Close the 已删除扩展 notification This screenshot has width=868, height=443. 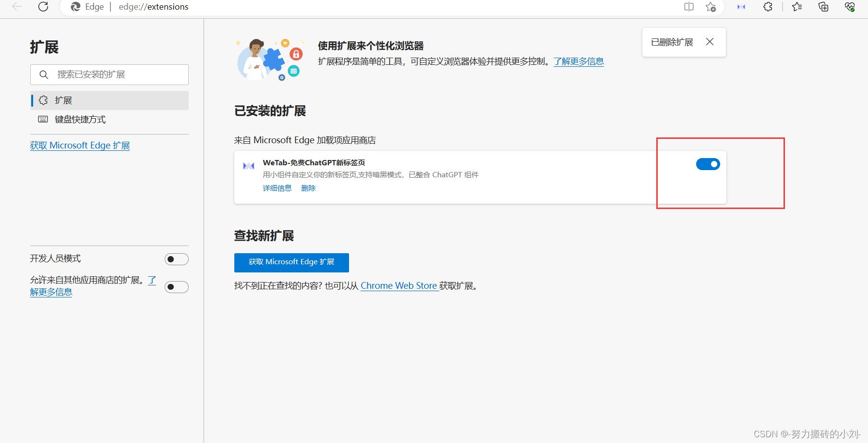pos(710,42)
